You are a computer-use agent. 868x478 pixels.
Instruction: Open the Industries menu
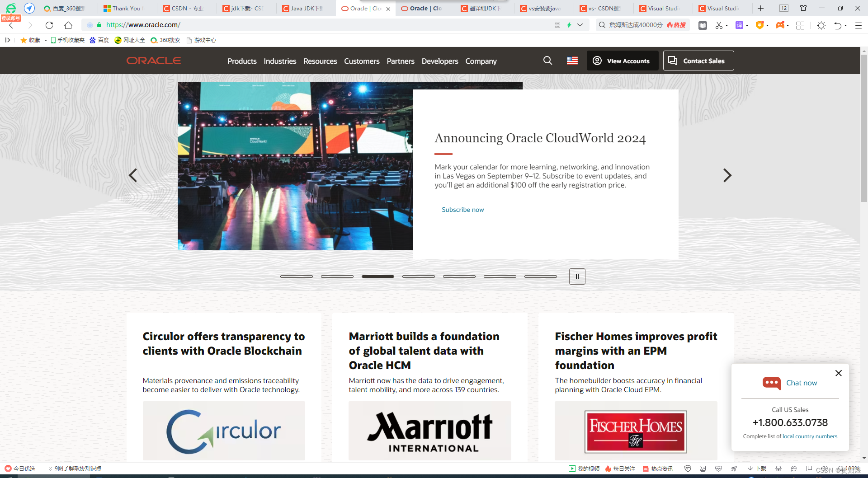click(x=280, y=61)
